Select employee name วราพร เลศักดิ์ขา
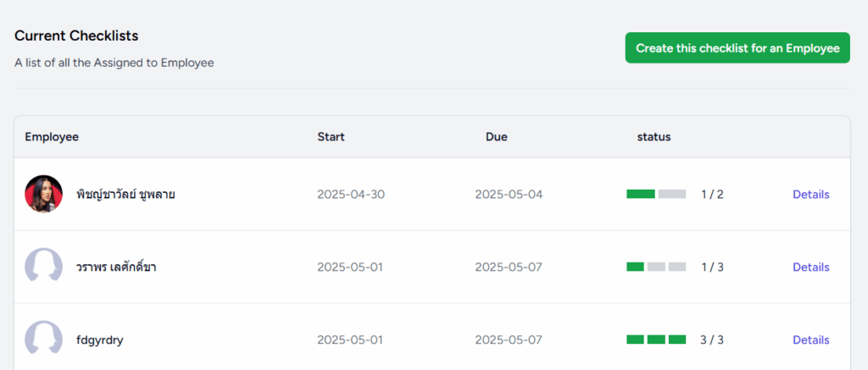Viewport: 868px width, 370px height. (116, 268)
